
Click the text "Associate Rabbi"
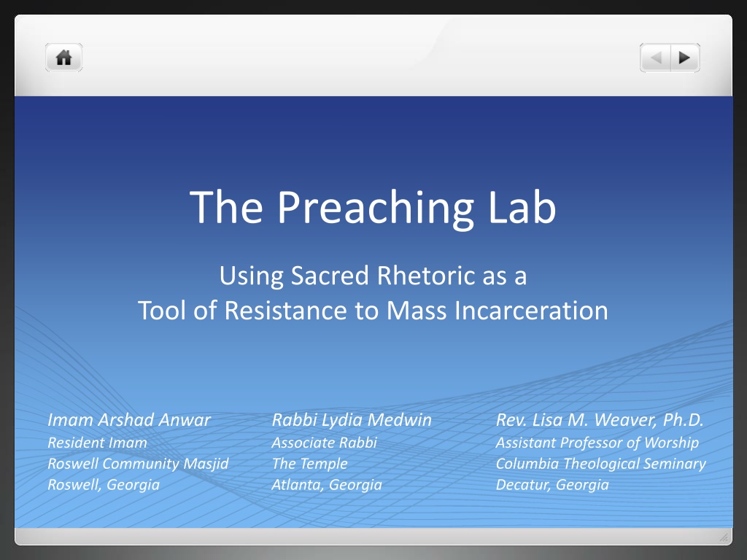click(325, 443)
